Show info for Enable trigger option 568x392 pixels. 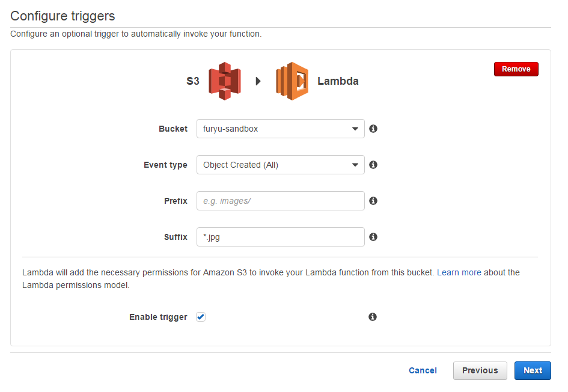(x=373, y=317)
